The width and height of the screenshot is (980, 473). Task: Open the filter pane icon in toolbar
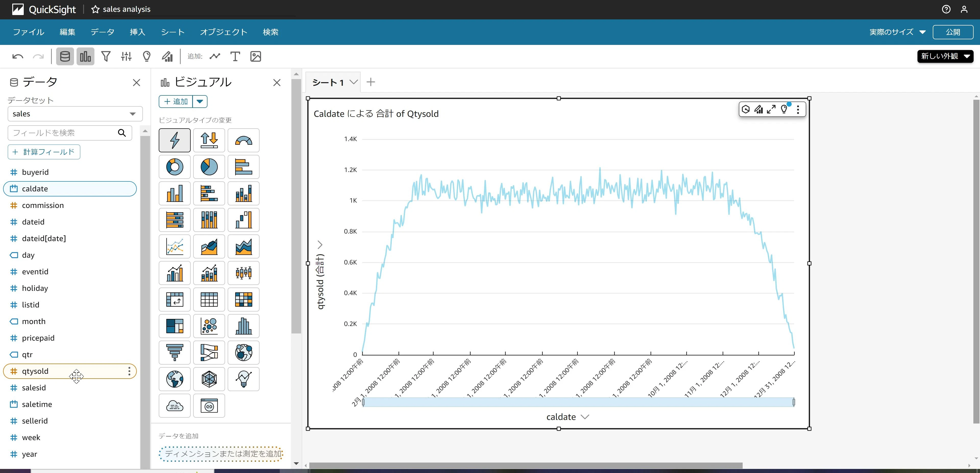(x=106, y=56)
